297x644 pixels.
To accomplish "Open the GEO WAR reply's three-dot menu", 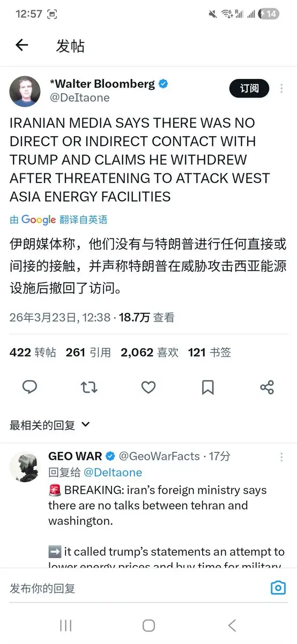I will point(282,457).
